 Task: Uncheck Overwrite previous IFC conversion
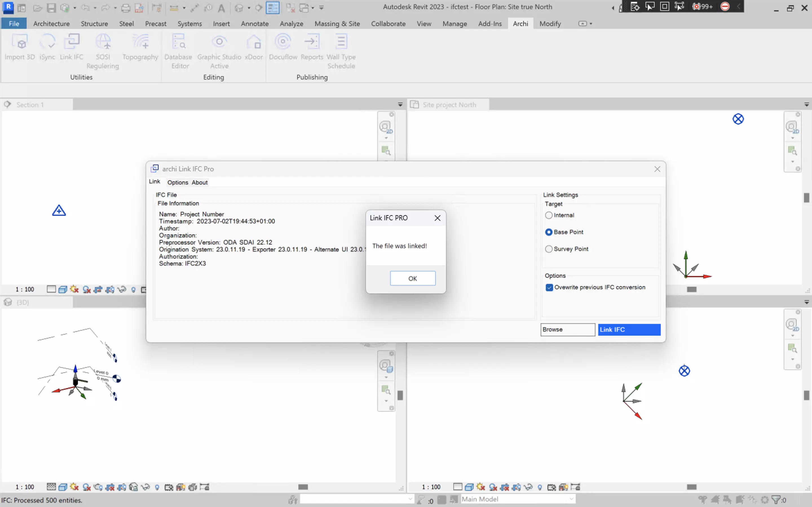point(549,288)
